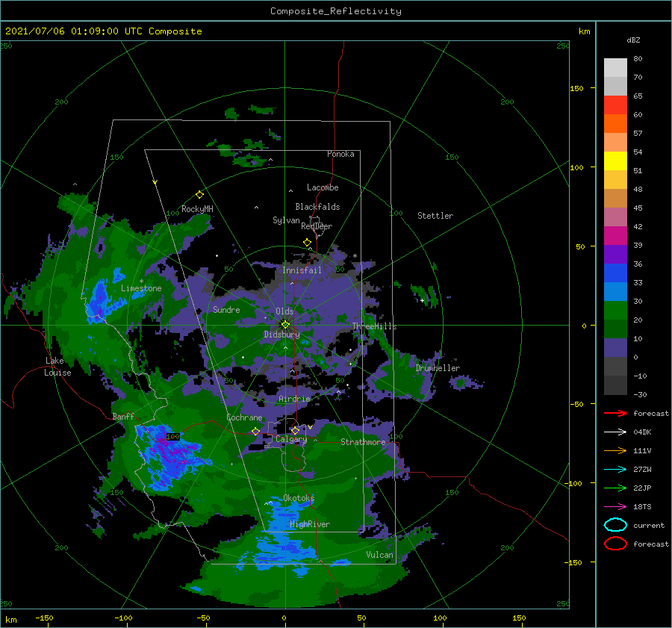The width and height of the screenshot is (672, 628).
Task: Click the HighRiver city label
Action: pos(310,524)
